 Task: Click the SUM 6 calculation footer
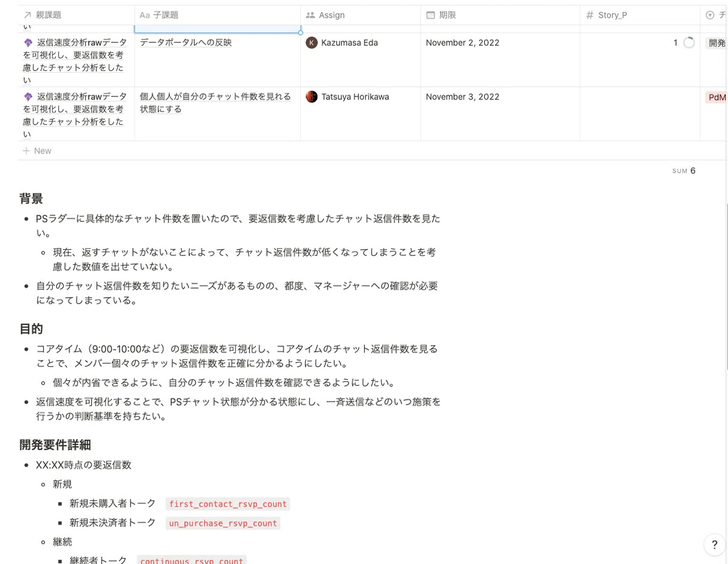[x=684, y=170]
